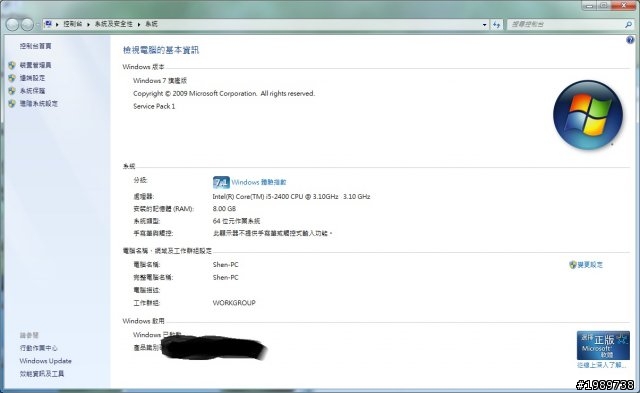The height and width of the screenshot is (393, 640).
Task: Expand the arrow after the 控制台 breadcrumb
Action: tap(88, 24)
